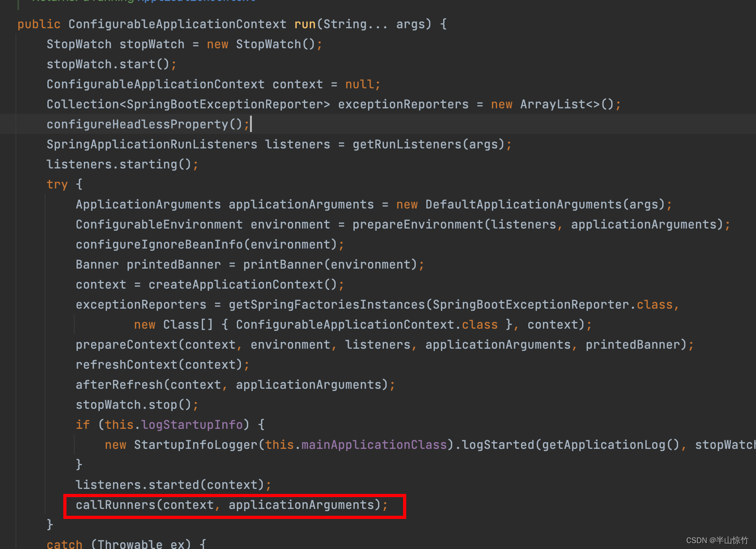Click refreshContext(context) call
Image resolution: width=756 pixels, height=549 pixels.
pyautogui.click(x=159, y=365)
